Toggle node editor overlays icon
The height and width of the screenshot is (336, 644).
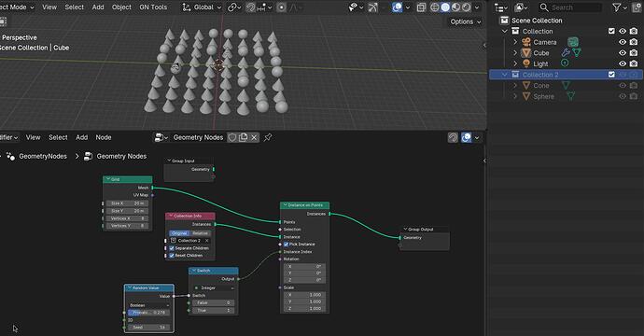click(x=466, y=137)
